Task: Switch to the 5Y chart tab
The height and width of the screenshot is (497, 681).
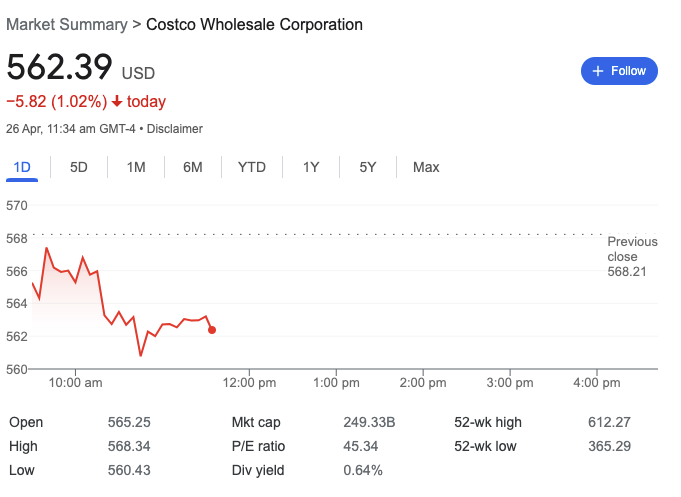Action: click(x=368, y=167)
